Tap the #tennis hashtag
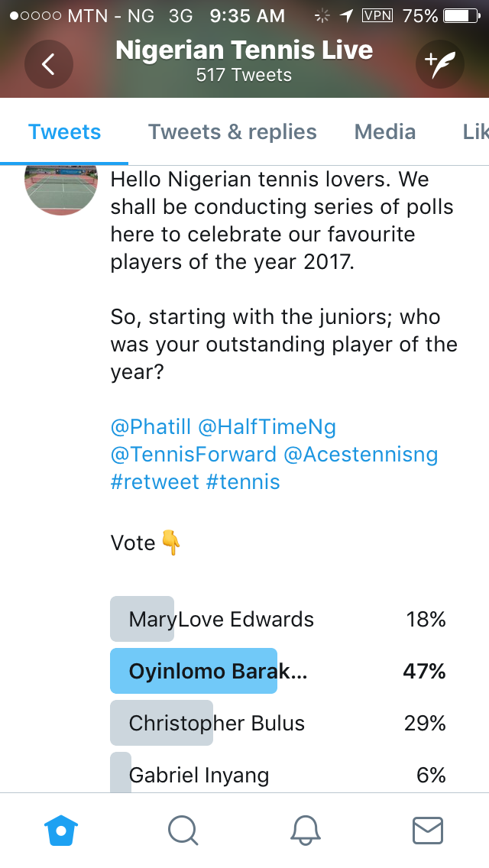 coord(243,481)
